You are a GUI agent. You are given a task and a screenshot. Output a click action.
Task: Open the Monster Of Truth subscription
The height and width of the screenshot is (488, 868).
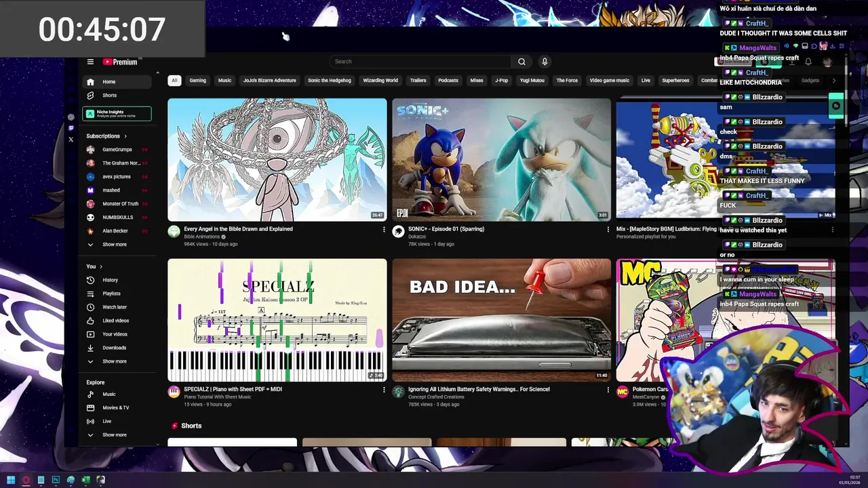pos(117,204)
